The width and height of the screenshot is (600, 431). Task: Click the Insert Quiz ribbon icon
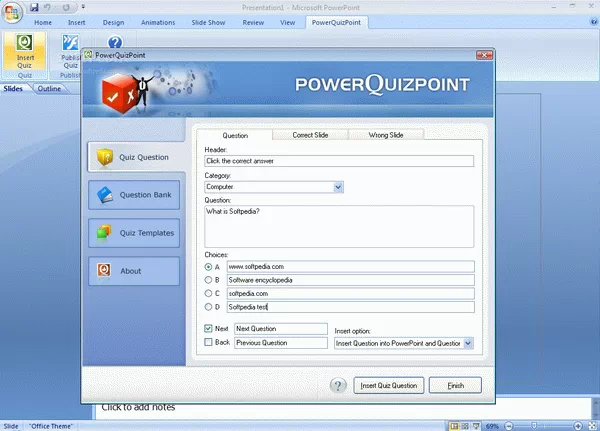25,51
